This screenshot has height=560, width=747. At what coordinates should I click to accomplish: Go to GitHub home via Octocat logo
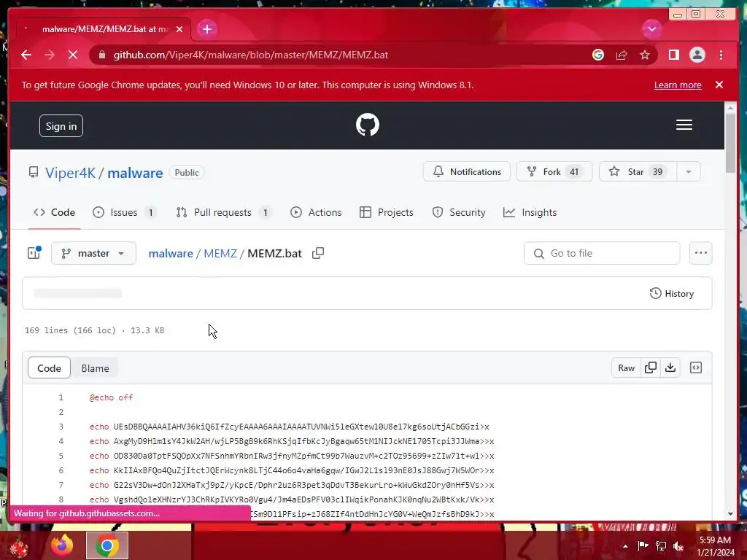point(368,124)
